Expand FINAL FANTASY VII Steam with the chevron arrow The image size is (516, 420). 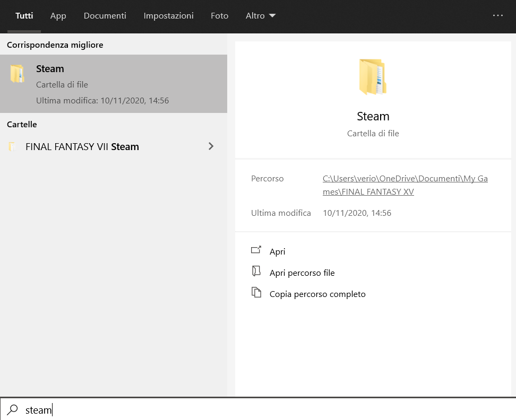(211, 146)
